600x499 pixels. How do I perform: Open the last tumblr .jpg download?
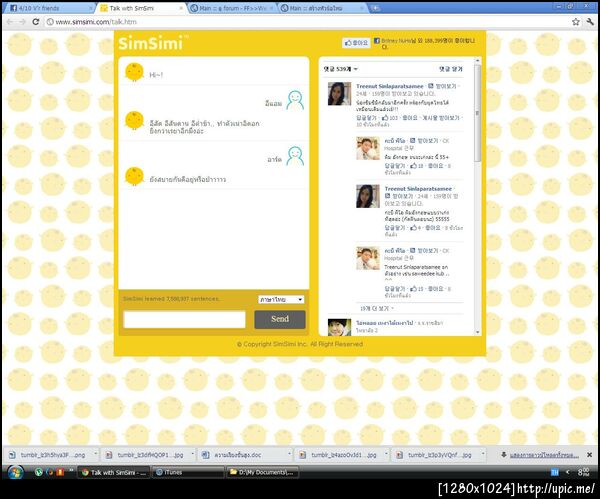point(436,455)
